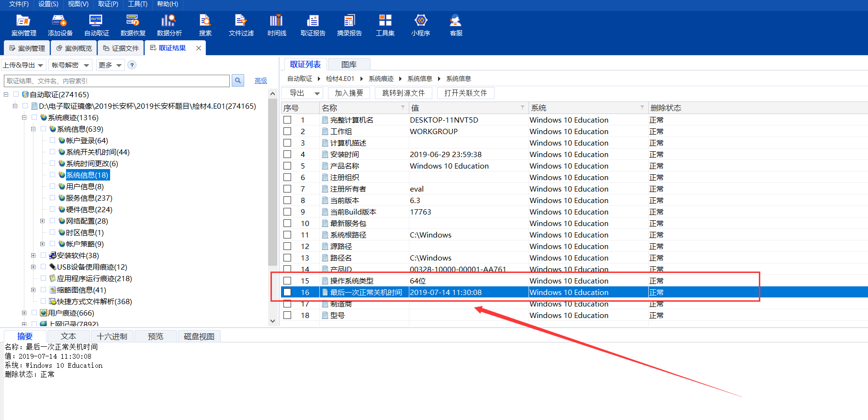This screenshot has width=868, height=420.
Task: Click 打开关联文件 button
Action: (466, 93)
